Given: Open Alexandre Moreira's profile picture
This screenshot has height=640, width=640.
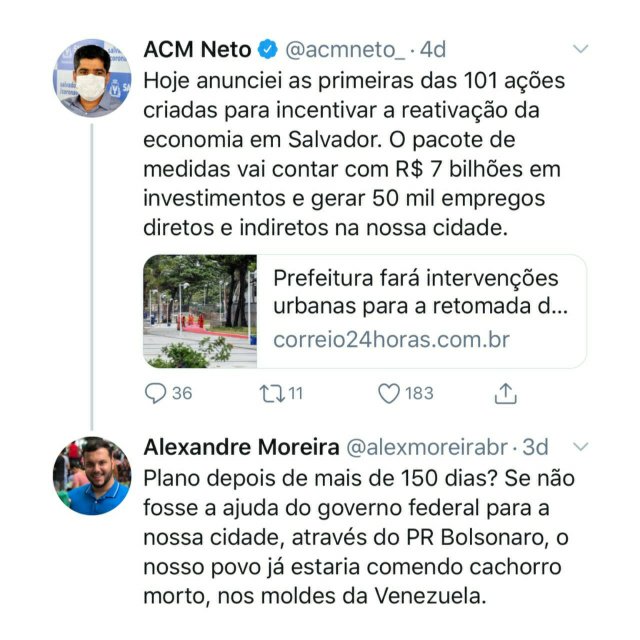Looking at the screenshot, I should [x=92, y=475].
